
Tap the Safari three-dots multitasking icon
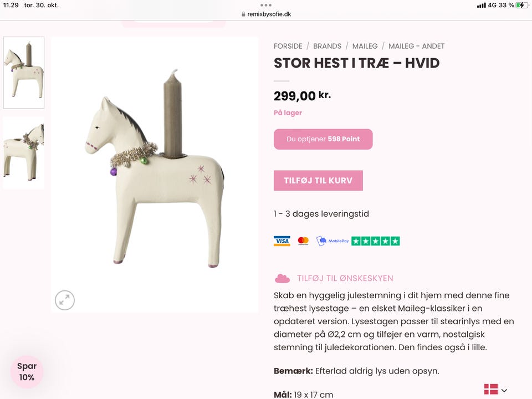(265, 5)
